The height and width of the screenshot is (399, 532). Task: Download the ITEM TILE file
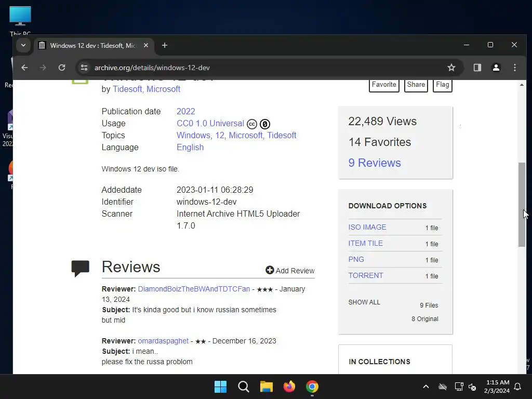[365, 243]
